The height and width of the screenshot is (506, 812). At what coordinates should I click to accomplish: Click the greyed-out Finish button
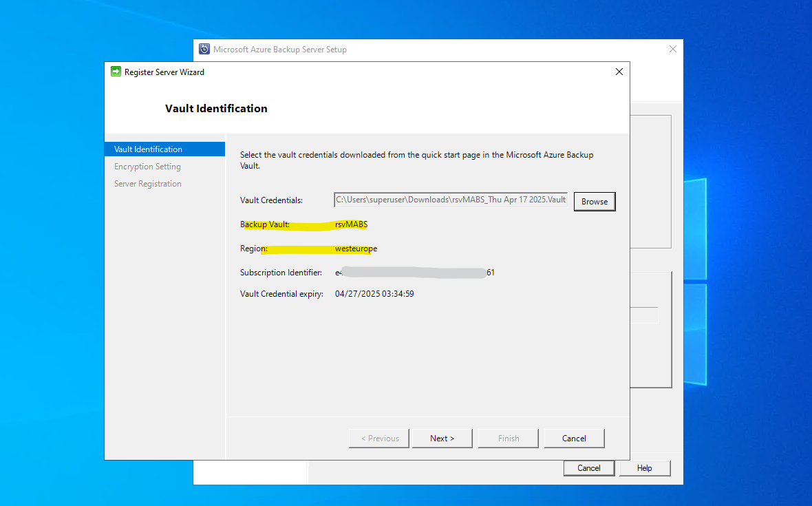click(509, 438)
